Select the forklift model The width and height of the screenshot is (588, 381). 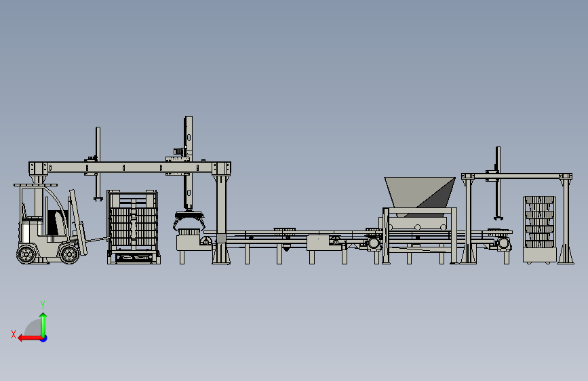click(52, 224)
